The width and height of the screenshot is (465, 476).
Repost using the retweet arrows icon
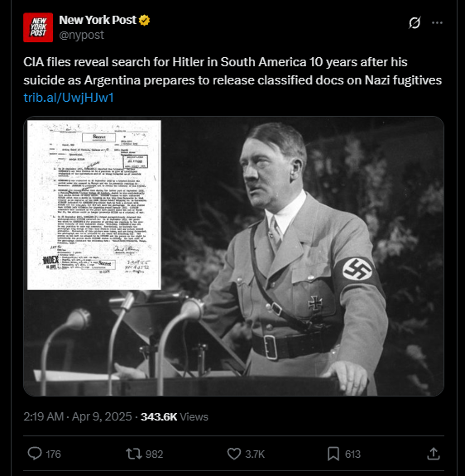click(x=134, y=454)
